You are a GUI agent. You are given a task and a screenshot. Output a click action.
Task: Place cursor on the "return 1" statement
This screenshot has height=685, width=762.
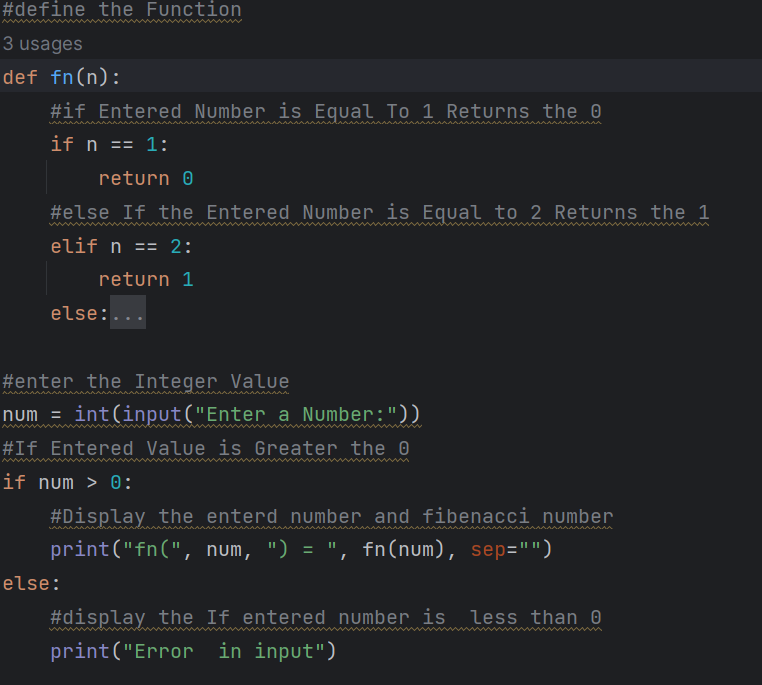(x=145, y=280)
